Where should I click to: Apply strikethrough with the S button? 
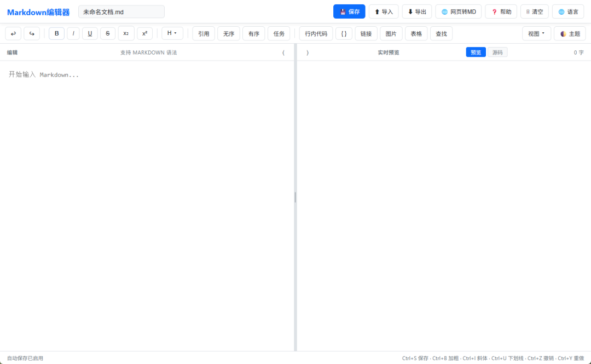[x=108, y=33]
